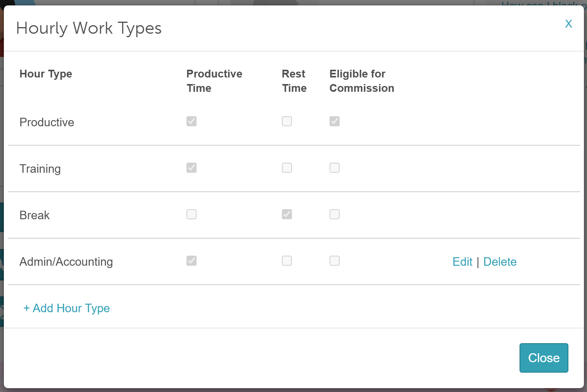Click the Add Hour Type link
Image resolution: width=587 pixels, height=392 pixels.
tap(67, 308)
